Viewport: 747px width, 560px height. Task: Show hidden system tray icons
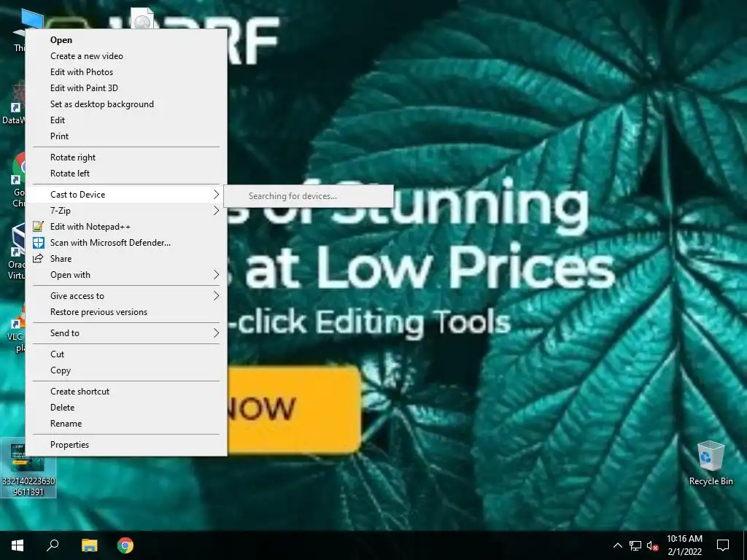[x=617, y=545]
